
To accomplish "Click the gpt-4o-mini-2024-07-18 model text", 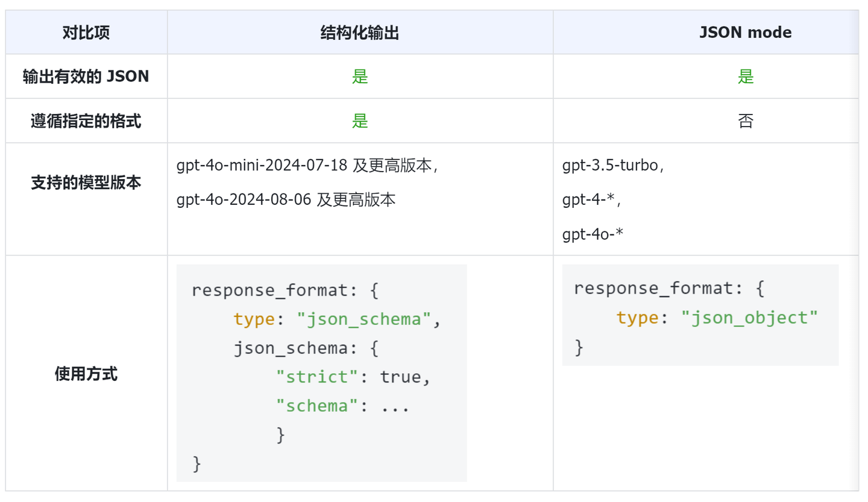I will click(x=262, y=166).
